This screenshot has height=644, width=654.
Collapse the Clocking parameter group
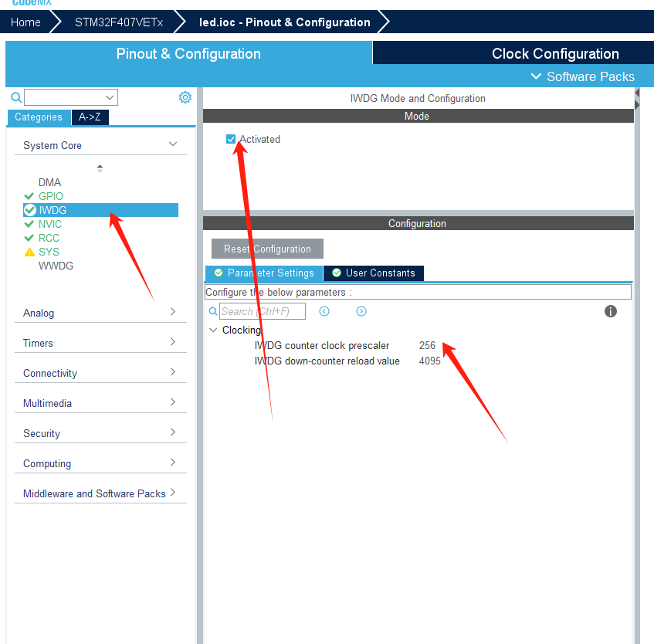click(x=213, y=330)
